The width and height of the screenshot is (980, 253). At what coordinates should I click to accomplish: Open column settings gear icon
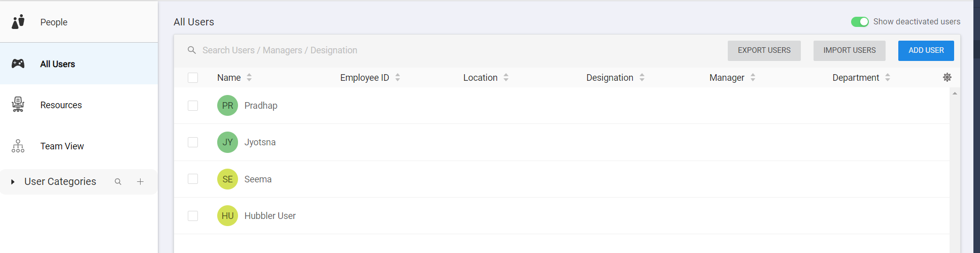point(947,77)
